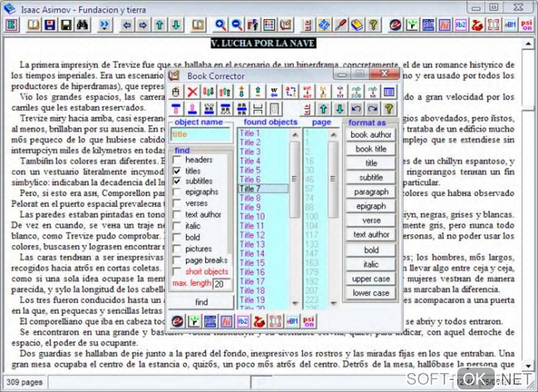This screenshot has width=538, height=392.
Task: Open help via question mark in Book Corrector
Action: coord(389,109)
